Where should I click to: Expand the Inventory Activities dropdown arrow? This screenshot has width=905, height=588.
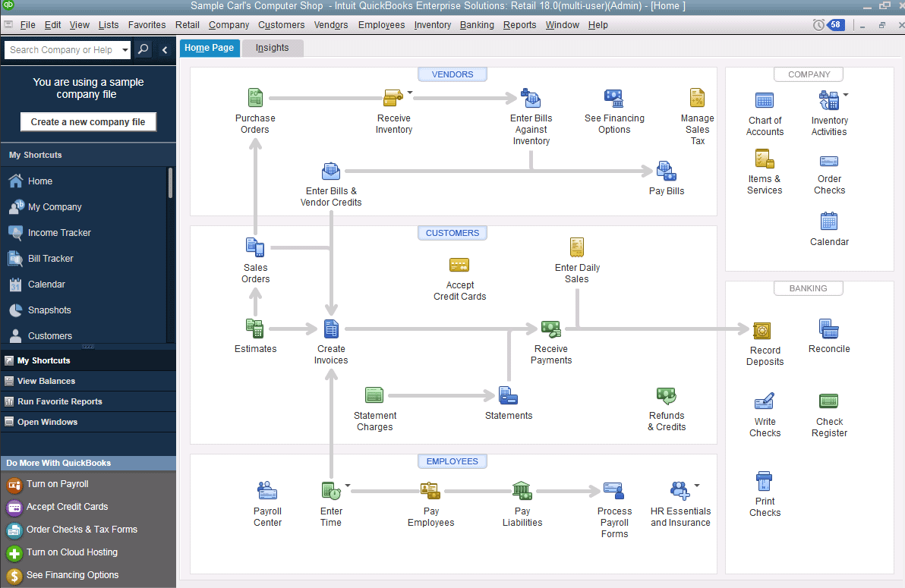pos(846,95)
